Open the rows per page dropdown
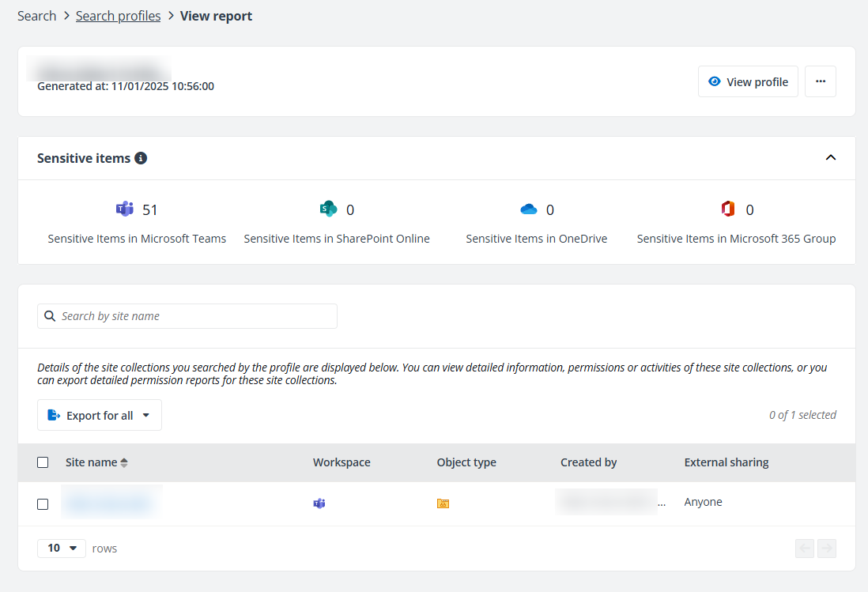 pyautogui.click(x=62, y=549)
